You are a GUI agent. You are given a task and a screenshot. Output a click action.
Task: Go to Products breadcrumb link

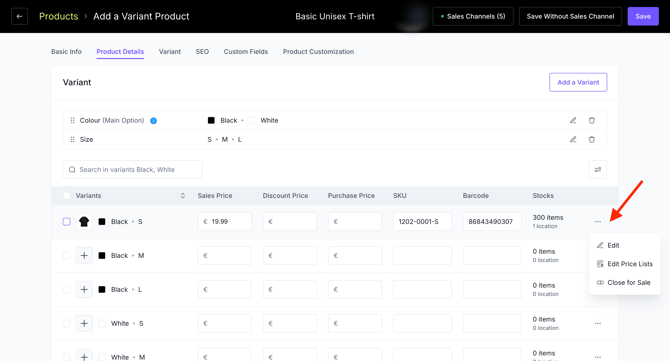(59, 16)
